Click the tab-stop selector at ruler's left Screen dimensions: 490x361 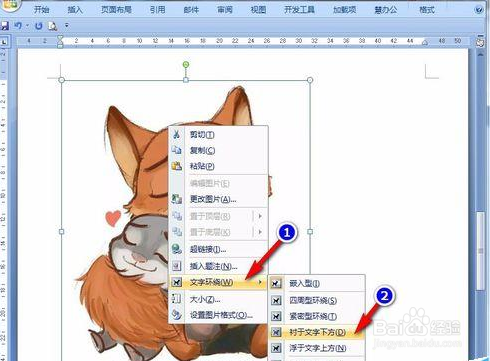(x=4, y=42)
